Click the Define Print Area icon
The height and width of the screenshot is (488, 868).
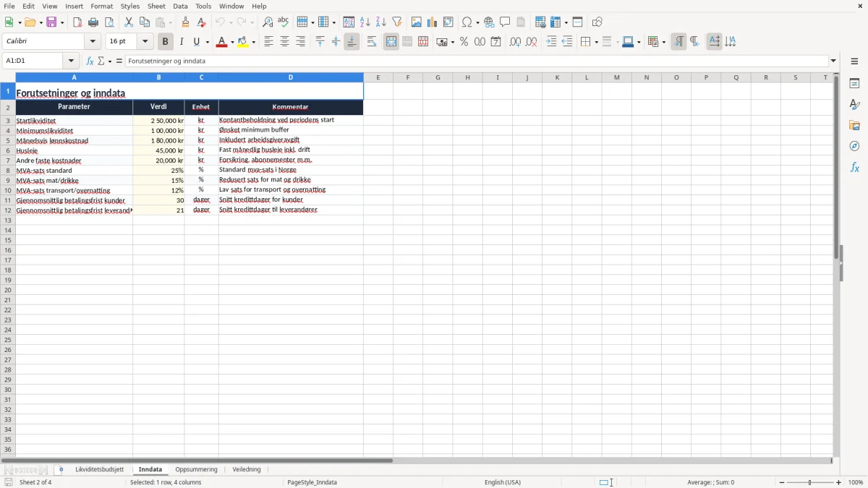[540, 22]
